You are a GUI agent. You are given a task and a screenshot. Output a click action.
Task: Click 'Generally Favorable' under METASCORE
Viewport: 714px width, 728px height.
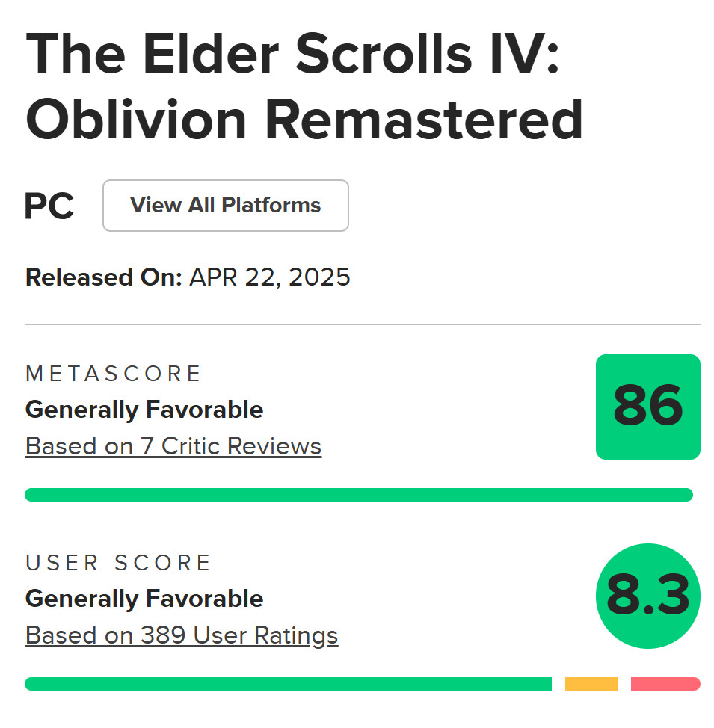coord(144,410)
